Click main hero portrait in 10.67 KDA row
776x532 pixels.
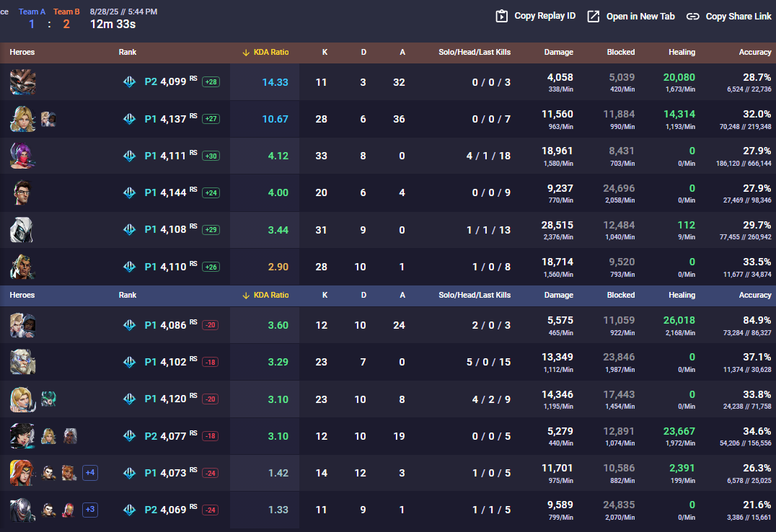click(23, 119)
